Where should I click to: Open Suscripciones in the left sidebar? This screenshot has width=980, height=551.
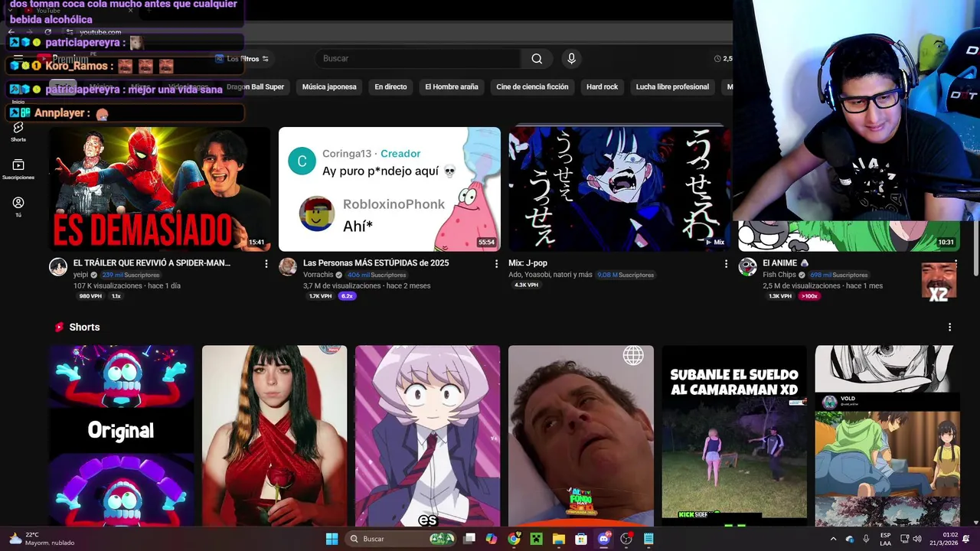coord(18,169)
